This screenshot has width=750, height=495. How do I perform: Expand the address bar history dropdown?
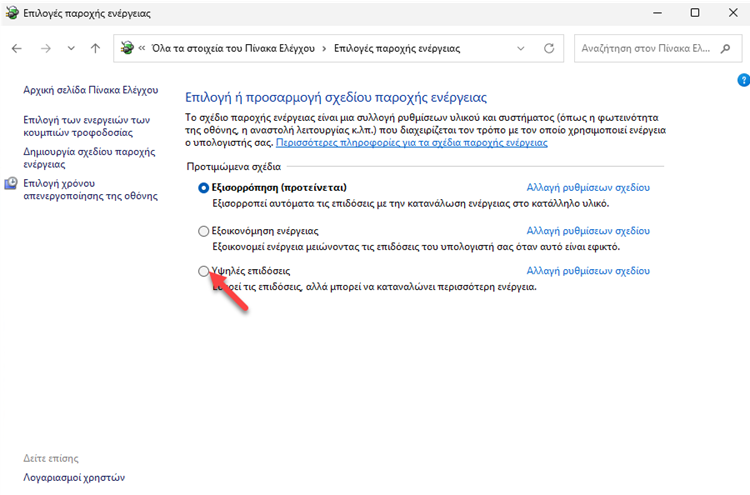520,48
